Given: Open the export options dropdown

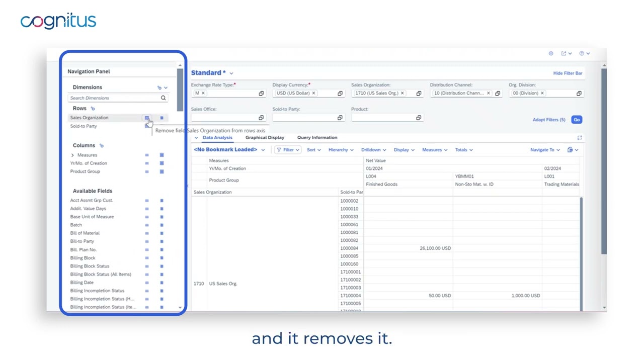Looking at the screenshot, I should click(573, 150).
